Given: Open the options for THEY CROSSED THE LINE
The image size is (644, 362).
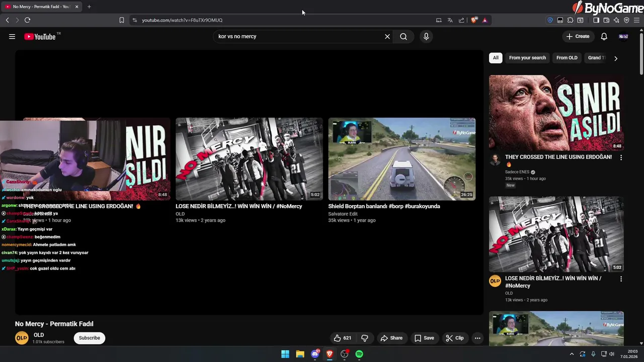Looking at the screenshot, I should (x=621, y=157).
